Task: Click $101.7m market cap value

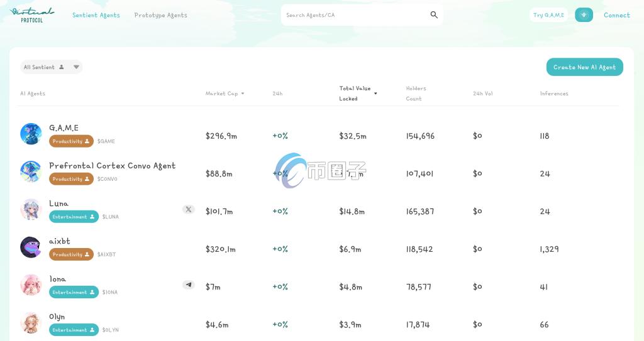Action: [x=219, y=212]
